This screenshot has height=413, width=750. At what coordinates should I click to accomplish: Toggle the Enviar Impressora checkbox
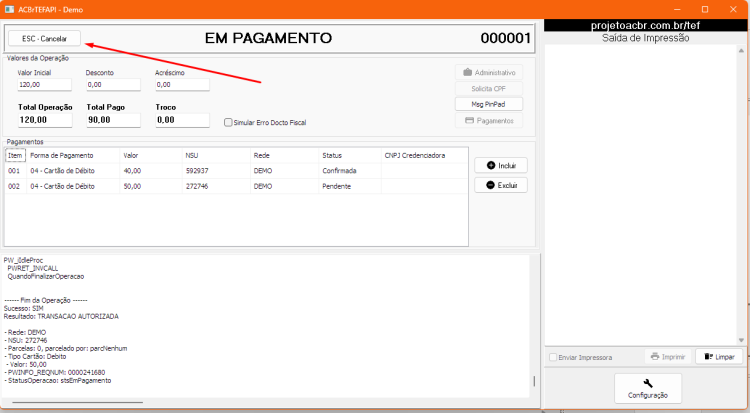click(x=553, y=357)
